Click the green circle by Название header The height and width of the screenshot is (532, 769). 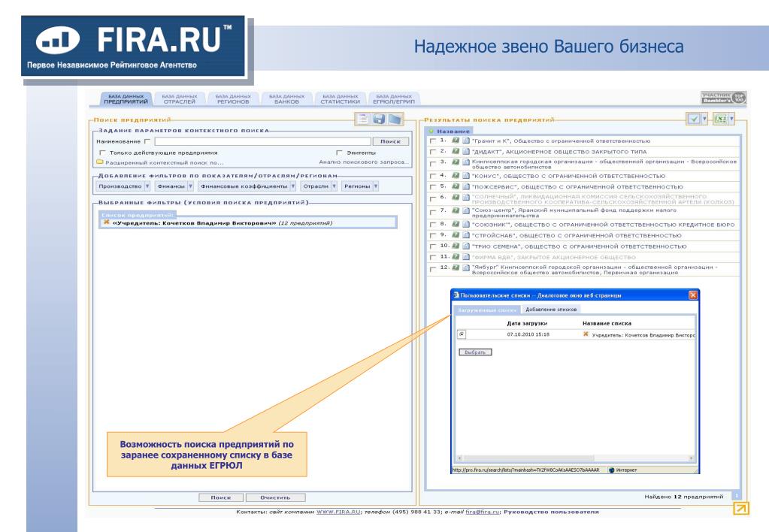[431, 131]
